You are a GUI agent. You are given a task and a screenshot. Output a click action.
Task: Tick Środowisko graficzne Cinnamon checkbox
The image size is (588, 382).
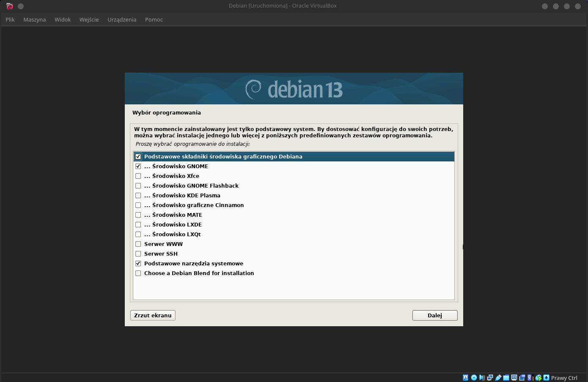138,205
